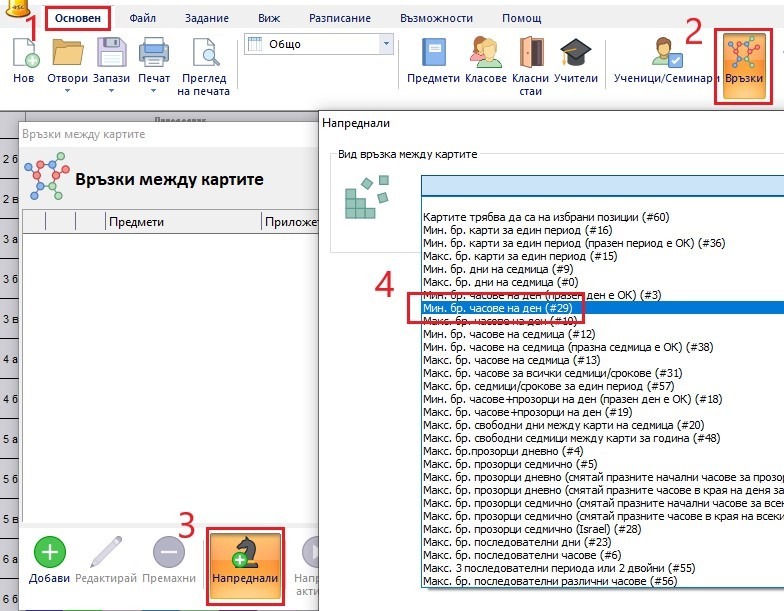Screen dimensions: 784x611
Task: Select 'Мин. бр. часове на седмица (празна седмица е ОК) (#38)'
Action: (x=568, y=347)
